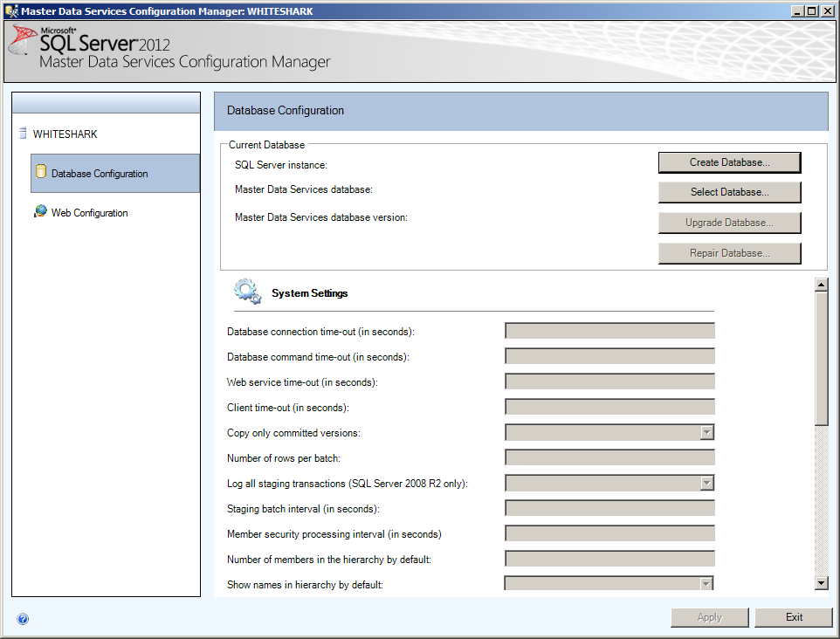
Task: Click the Repair Database button
Action: click(x=729, y=253)
